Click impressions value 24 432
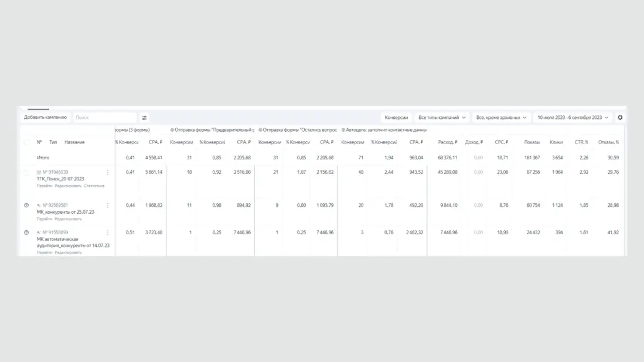This screenshot has height=362, width=644. coord(533,233)
